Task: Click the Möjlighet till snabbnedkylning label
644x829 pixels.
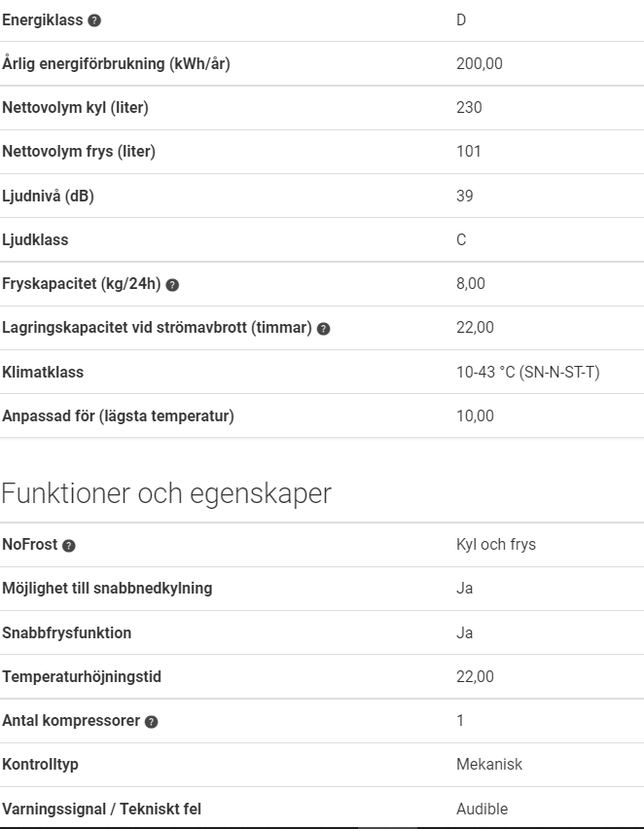Action: (107, 589)
